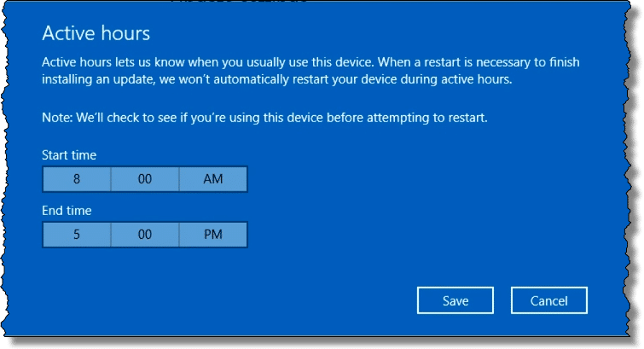Screen dimensions: 644x349
Task: Switch Start time from AM to PM
Action: tap(212, 179)
